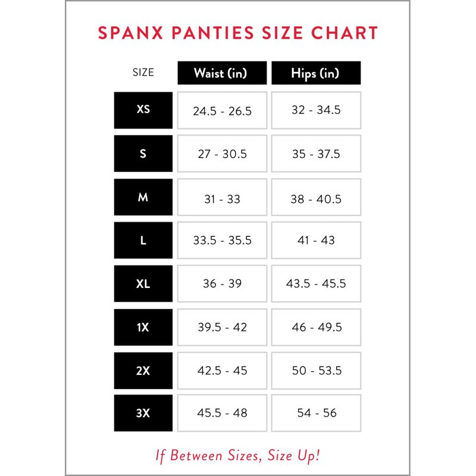Click the Hips (in) column header

point(316,73)
